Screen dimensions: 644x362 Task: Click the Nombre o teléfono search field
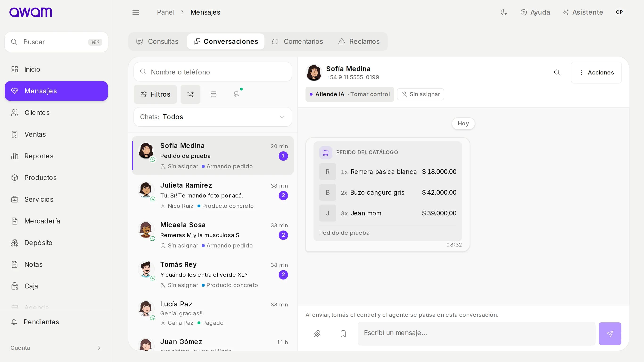[213, 72]
